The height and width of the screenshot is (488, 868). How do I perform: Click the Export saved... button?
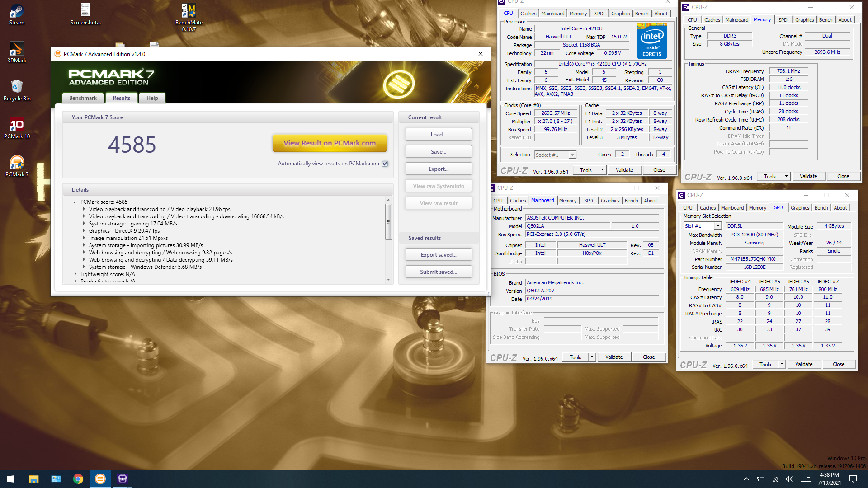439,254
